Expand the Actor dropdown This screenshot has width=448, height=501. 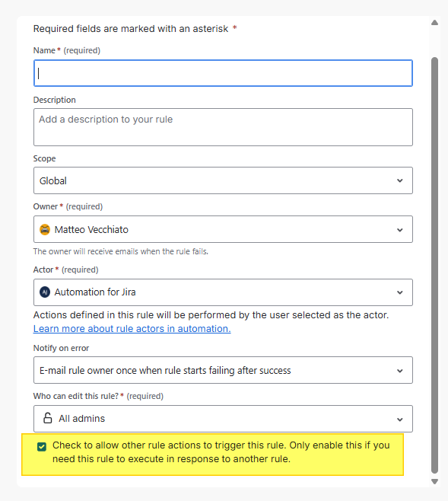pos(223,292)
